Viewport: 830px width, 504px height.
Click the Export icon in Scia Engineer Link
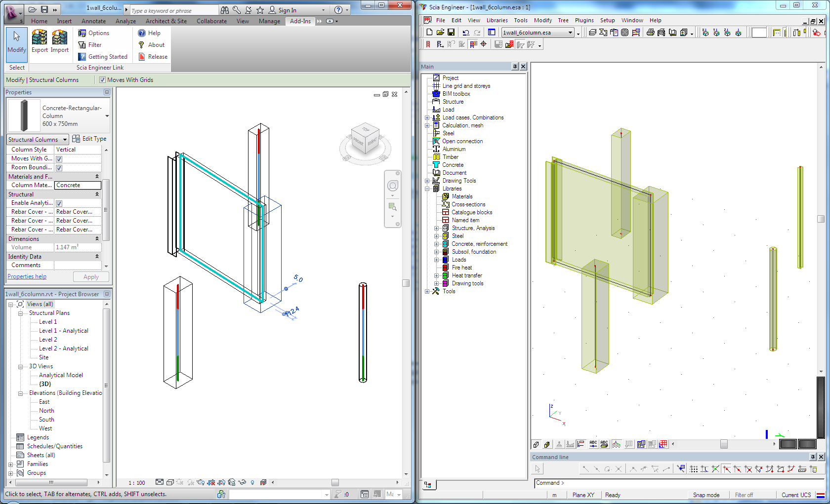[x=40, y=41]
